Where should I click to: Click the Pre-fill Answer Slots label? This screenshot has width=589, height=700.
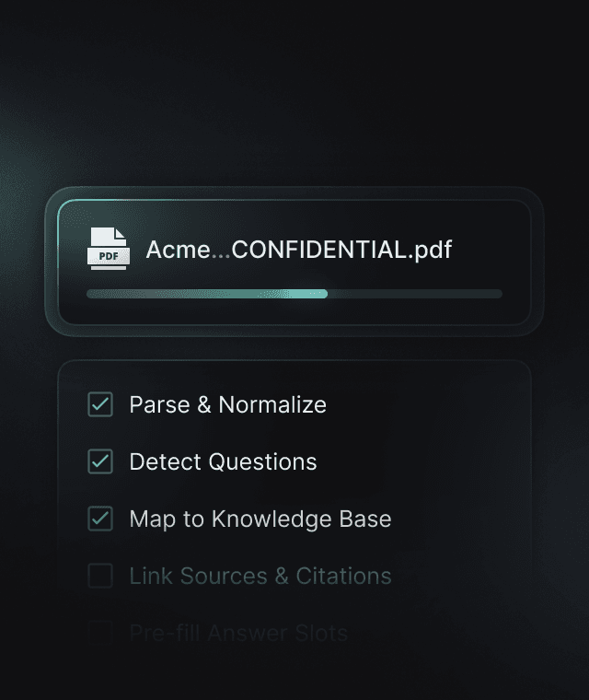point(238,633)
